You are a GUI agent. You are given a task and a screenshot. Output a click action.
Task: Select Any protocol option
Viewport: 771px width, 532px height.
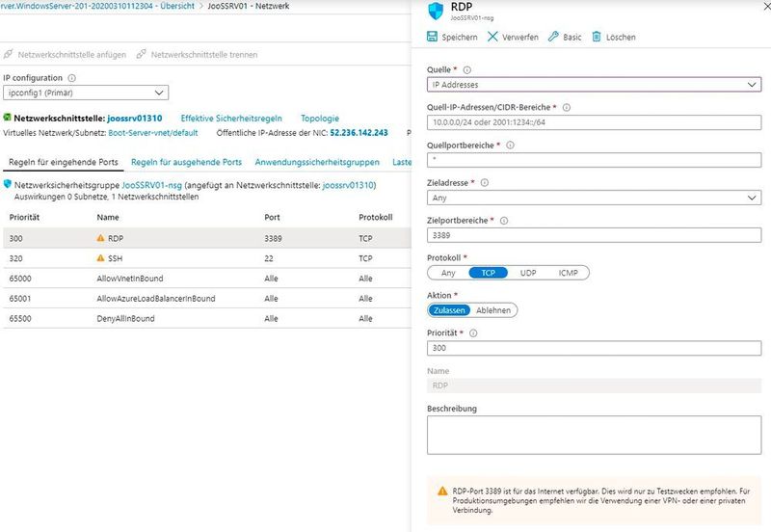click(x=448, y=273)
